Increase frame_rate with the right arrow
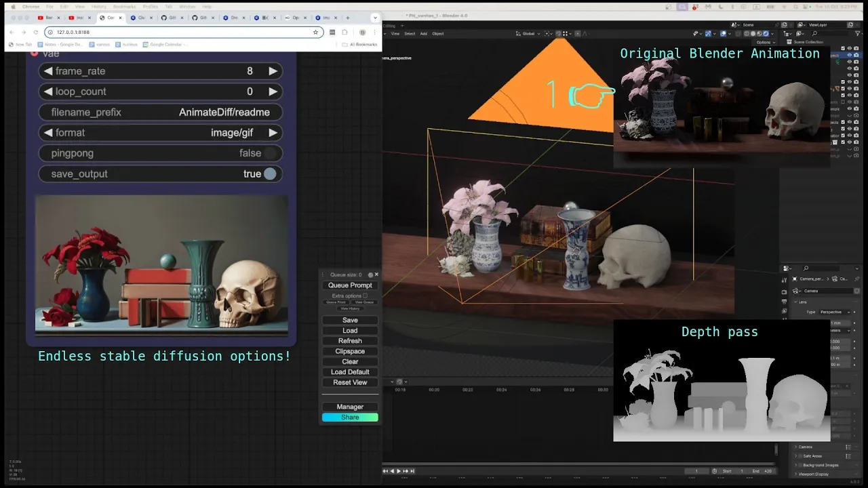This screenshot has width=868, height=488. 273,71
